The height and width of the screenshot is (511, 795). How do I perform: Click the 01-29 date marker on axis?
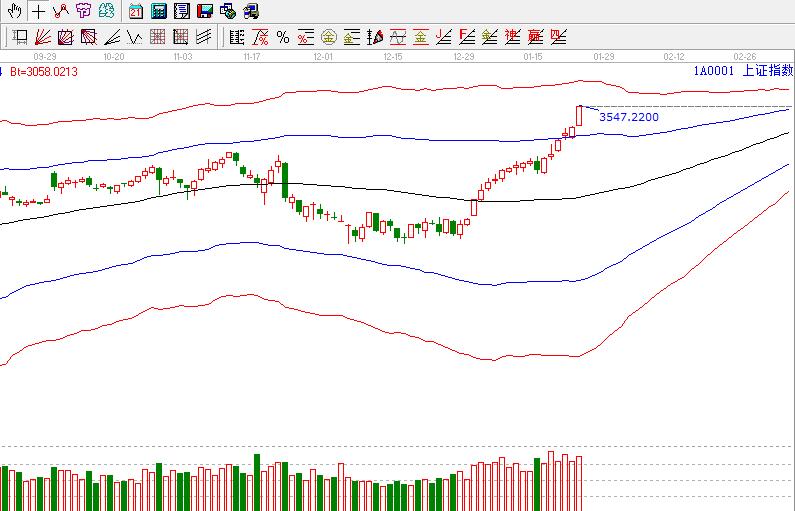pos(603,57)
